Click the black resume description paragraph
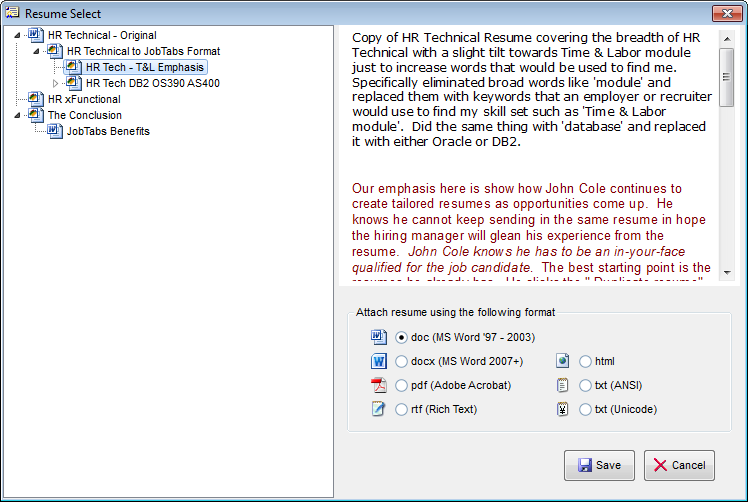Viewport: 748px width, 502px height. (532, 89)
